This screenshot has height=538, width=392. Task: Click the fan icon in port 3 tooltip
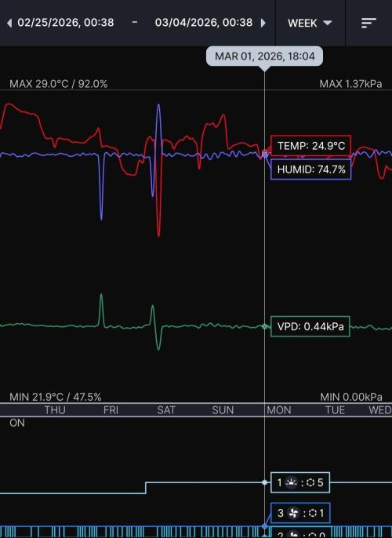293,513
